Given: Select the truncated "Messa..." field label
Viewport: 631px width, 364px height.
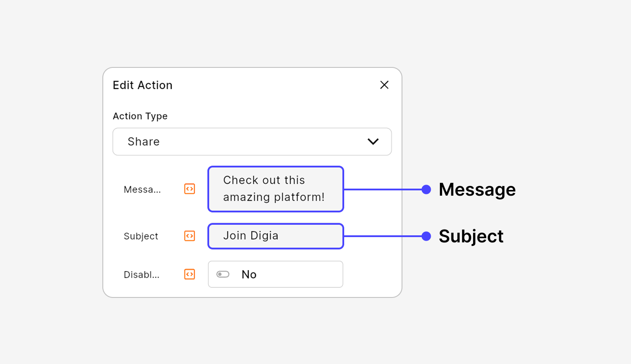Looking at the screenshot, I should click(x=142, y=189).
